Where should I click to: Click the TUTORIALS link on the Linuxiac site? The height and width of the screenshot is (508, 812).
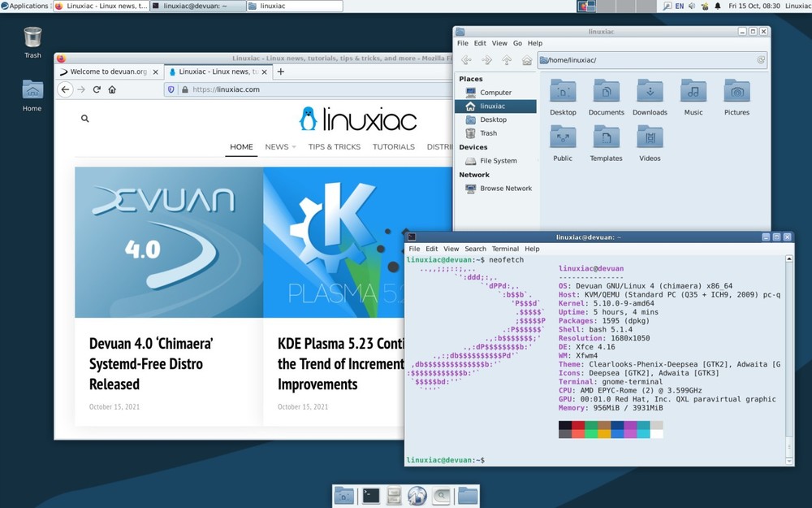(x=393, y=147)
